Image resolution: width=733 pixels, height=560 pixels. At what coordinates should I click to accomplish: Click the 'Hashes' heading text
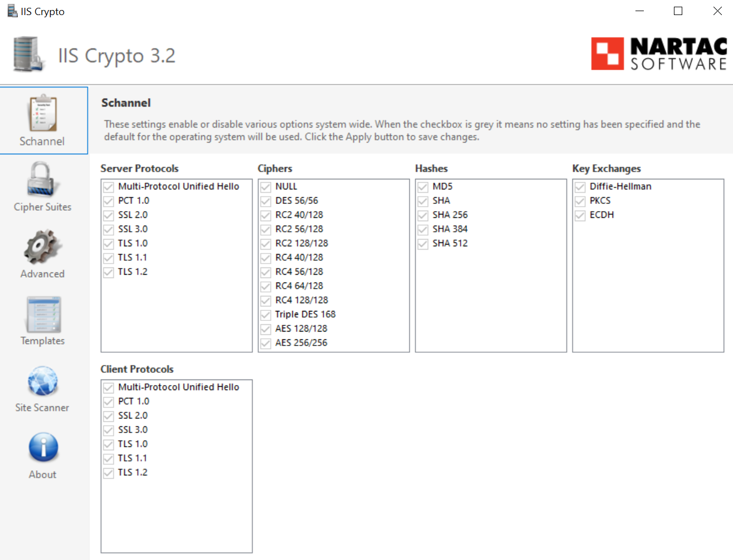point(431,168)
